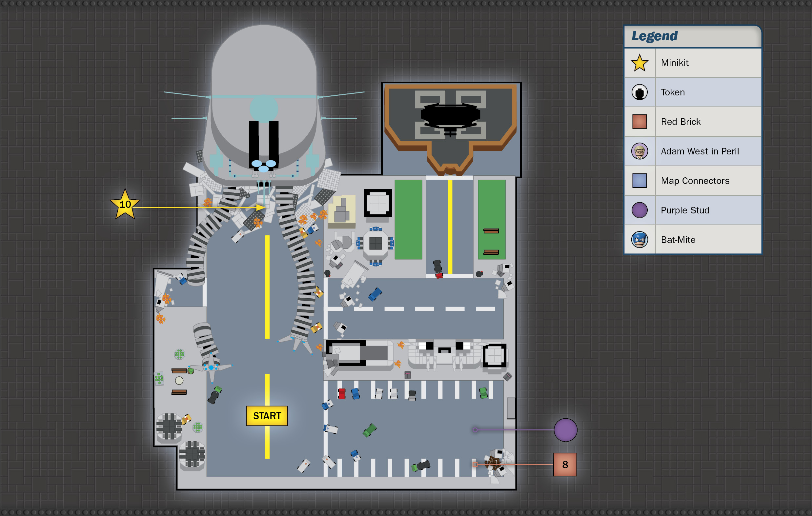Click the numbered Minikit star 10 map marker
This screenshot has width=812, height=516.
pos(125,204)
